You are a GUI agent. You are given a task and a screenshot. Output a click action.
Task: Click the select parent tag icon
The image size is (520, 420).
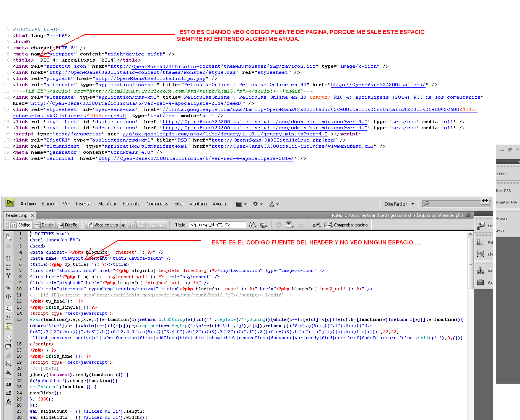click(x=8, y=288)
